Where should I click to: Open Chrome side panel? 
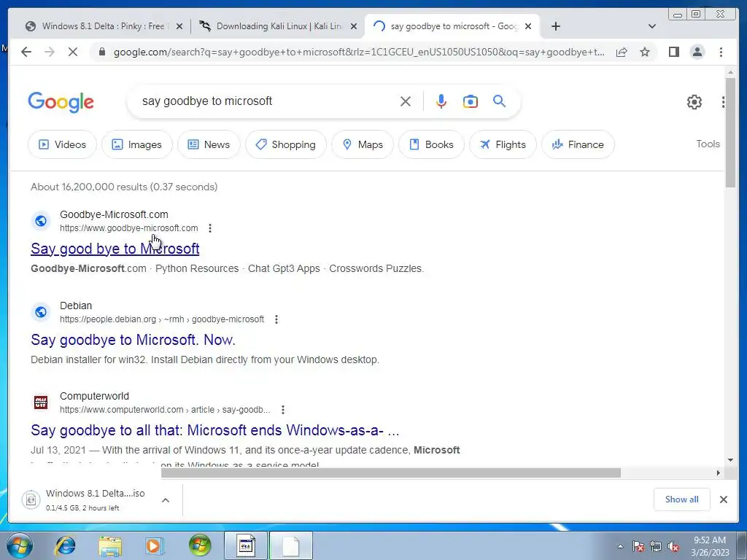(x=673, y=52)
